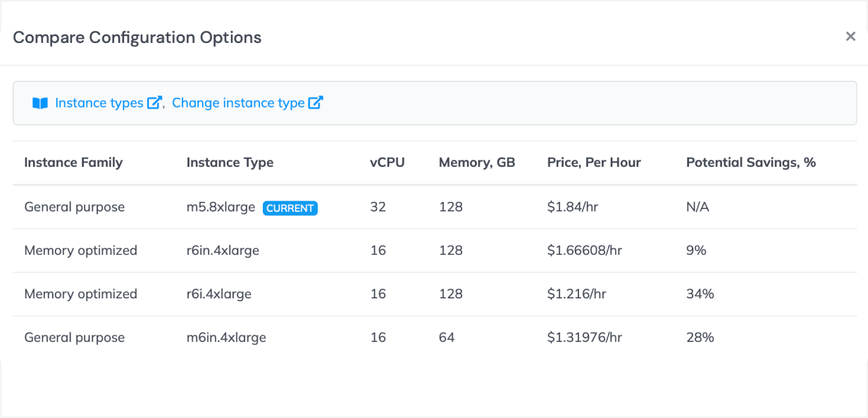Screen dimensions: 868x418
Task: Click external-link icon after Change instance type
Action: [316, 103]
